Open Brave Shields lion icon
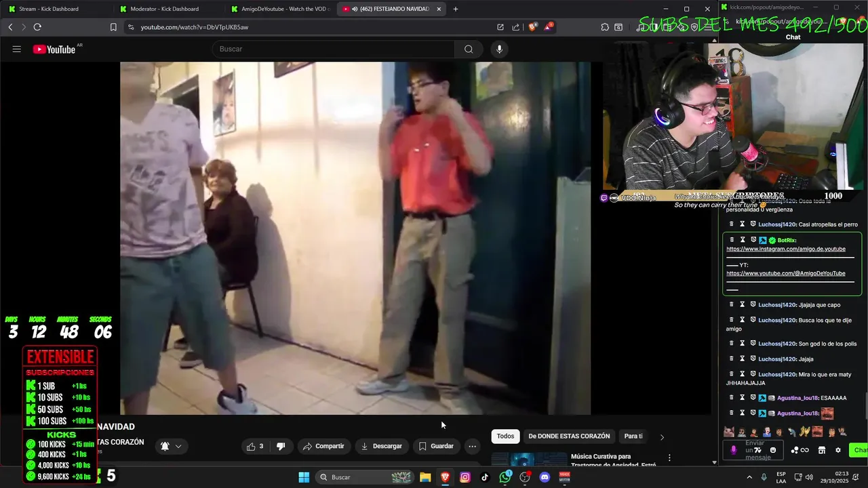This screenshot has width=868, height=488. [532, 27]
